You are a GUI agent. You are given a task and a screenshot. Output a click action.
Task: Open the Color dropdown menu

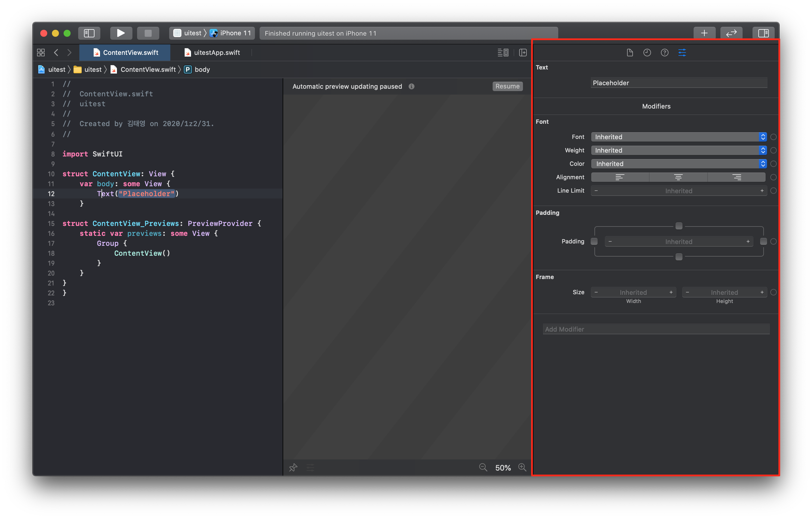(x=678, y=164)
